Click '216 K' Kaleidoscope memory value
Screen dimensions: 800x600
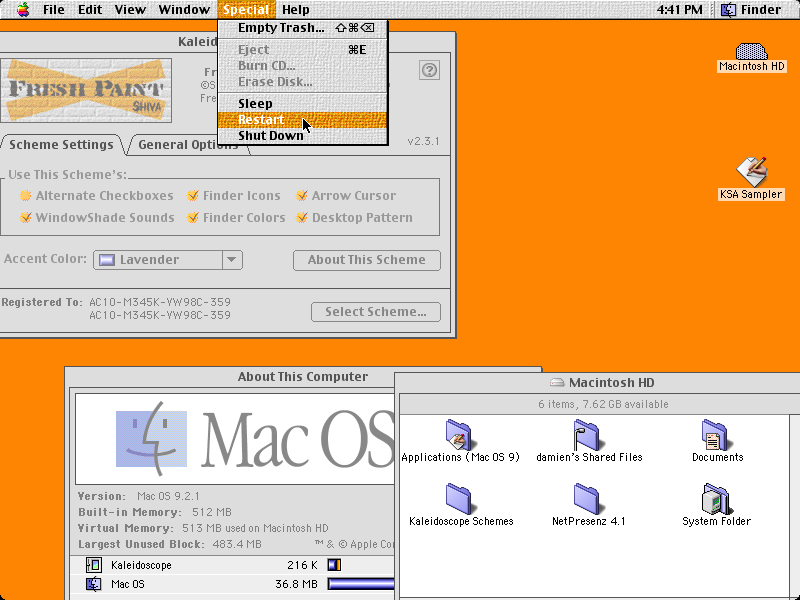(x=303, y=565)
